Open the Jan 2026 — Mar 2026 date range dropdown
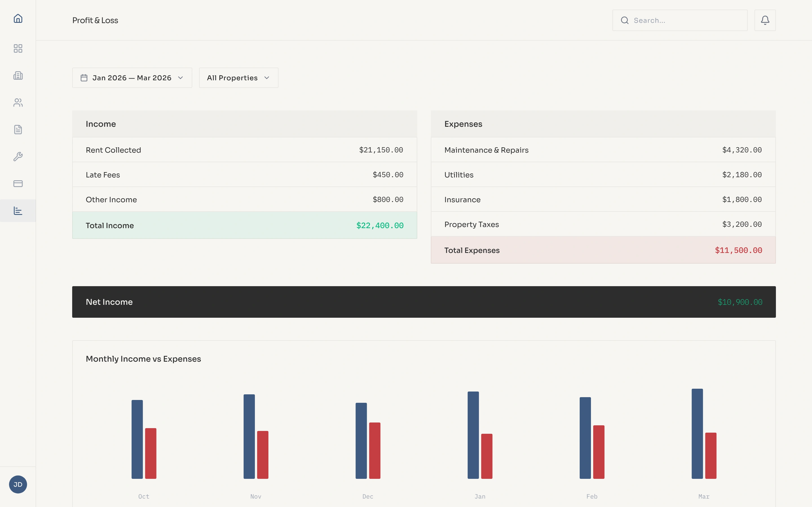 pos(132,77)
